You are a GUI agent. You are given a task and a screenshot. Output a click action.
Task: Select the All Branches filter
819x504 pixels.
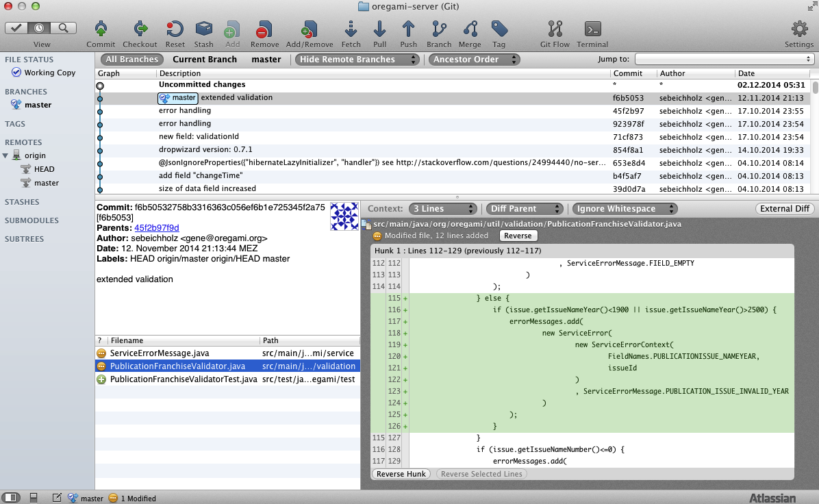(x=132, y=60)
